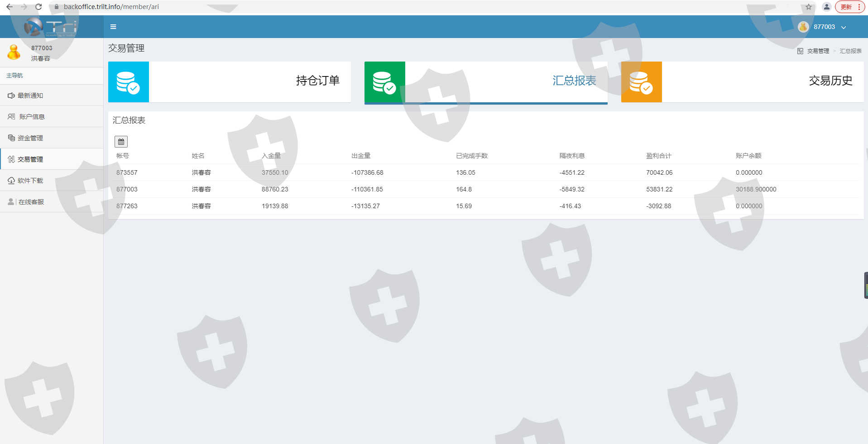
Task: Click the orange 交易历史 database icon
Action: click(x=641, y=82)
